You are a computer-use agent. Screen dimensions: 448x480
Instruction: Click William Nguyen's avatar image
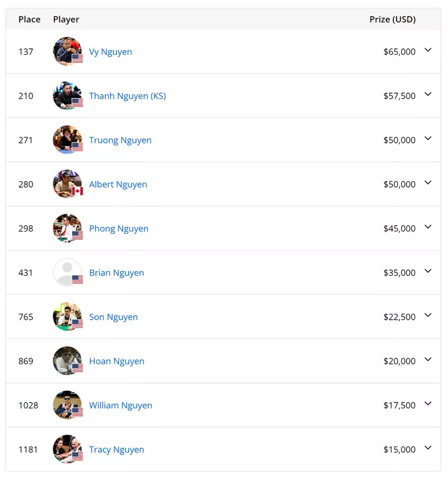click(67, 405)
